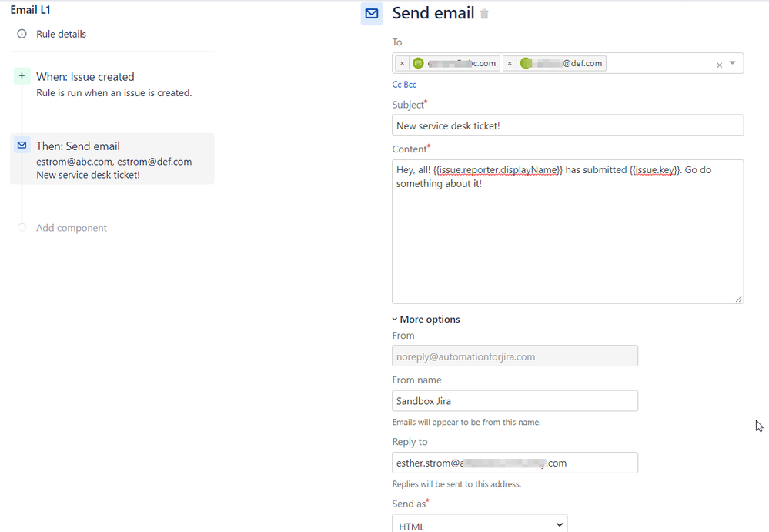
Task: Click the Cc link to add Cc field
Action: 395,84
